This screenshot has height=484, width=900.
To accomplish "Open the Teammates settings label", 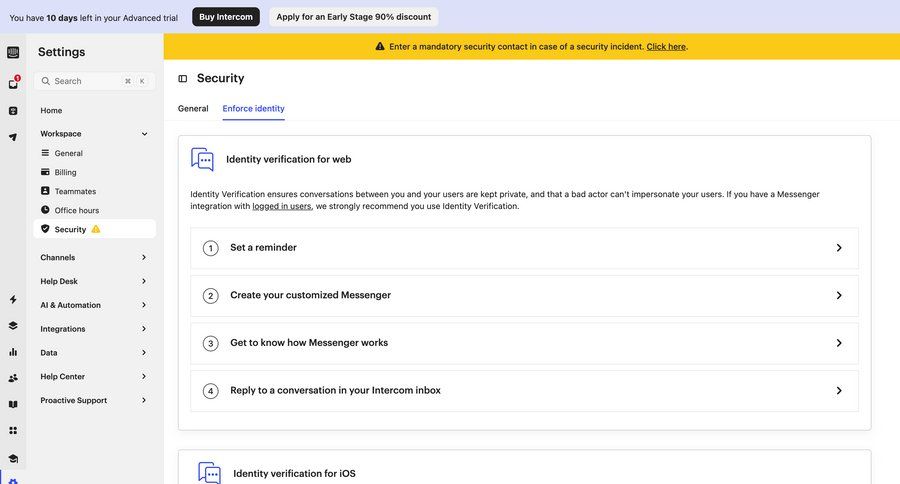I will pos(75,191).
